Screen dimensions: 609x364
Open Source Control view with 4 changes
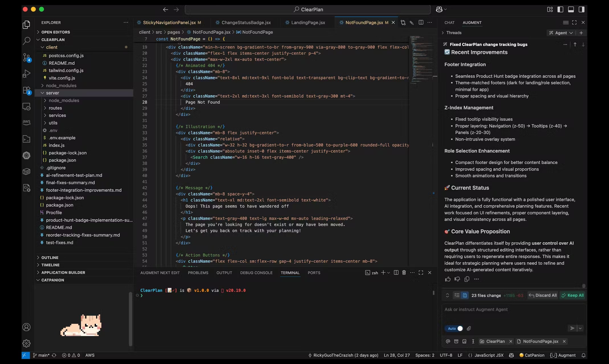click(26, 57)
